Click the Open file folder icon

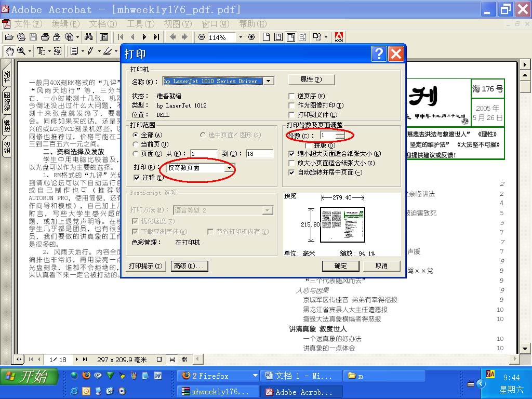click(x=9, y=37)
